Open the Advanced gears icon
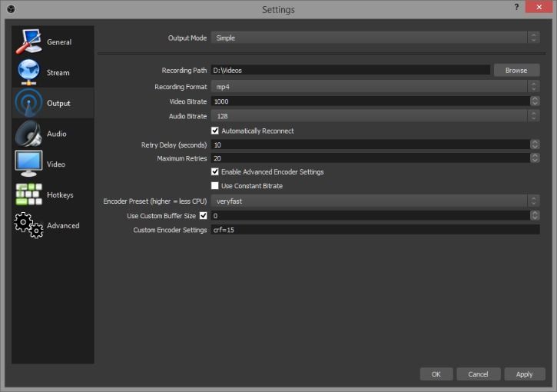Viewport: 557px width, 392px height. pyautogui.click(x=28, y=225)
